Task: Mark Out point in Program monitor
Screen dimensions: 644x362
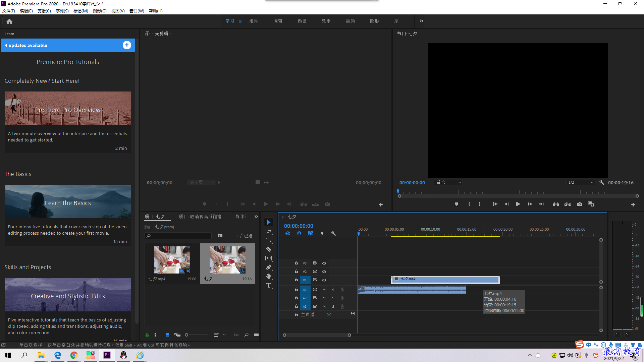Action: pyautogui.click(x=480, y=204)
